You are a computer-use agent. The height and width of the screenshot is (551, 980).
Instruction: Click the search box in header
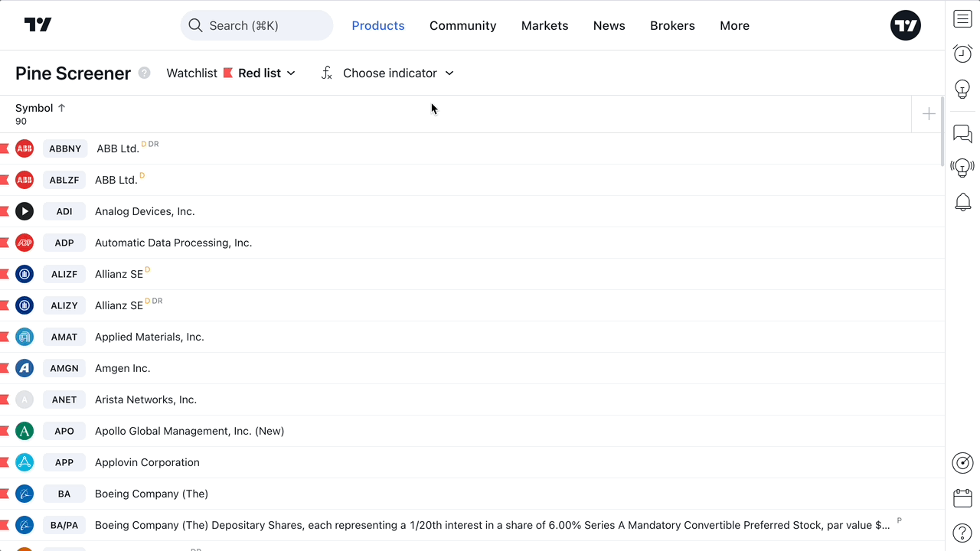tap(256, 25)
